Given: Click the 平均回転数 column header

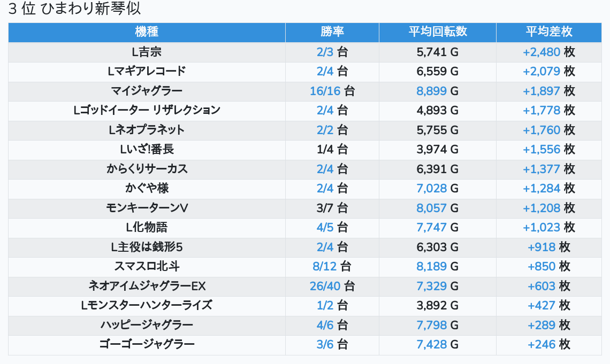Looking at the screenshot, I should click(x=437, y=32).
